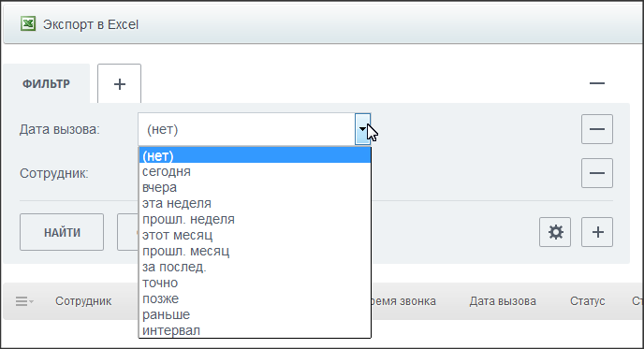Open grid columns menu hamburger icon

pyautogui.click(x=23, y=301)
